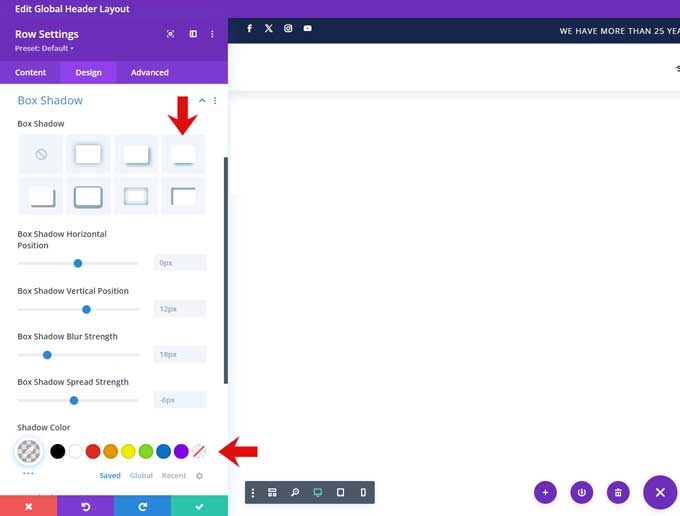The image size is (680, 516).
Task: Choose the blue shadow color swatch
Action: coord(163,451)
